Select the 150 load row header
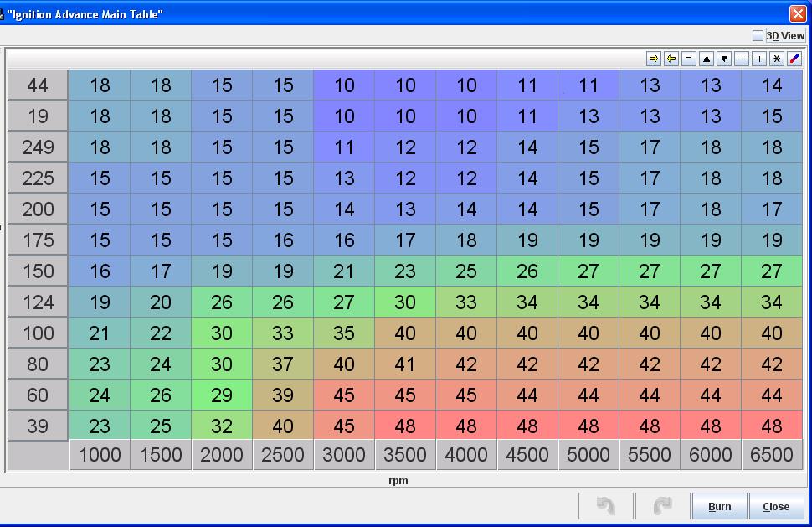Viewport: 812px width, 527px height. [x=38, y=271]
